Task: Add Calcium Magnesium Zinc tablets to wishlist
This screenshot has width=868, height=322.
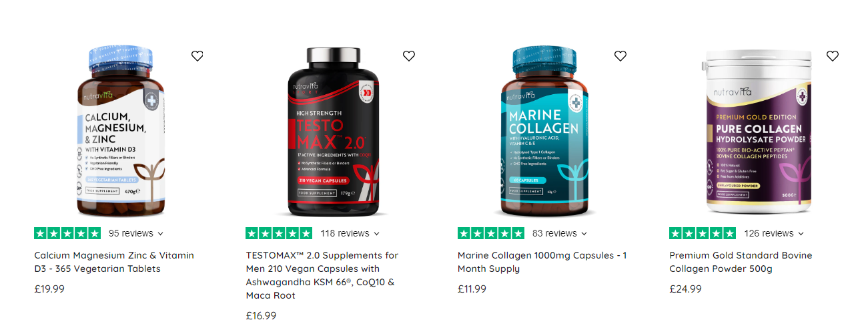Action: (197, 56)
